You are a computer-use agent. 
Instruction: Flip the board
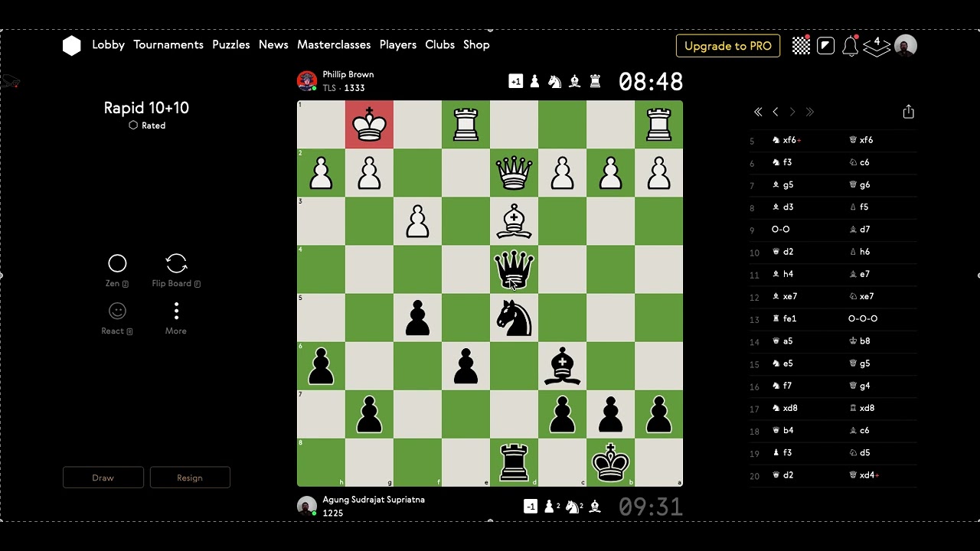tap(176, 270)
